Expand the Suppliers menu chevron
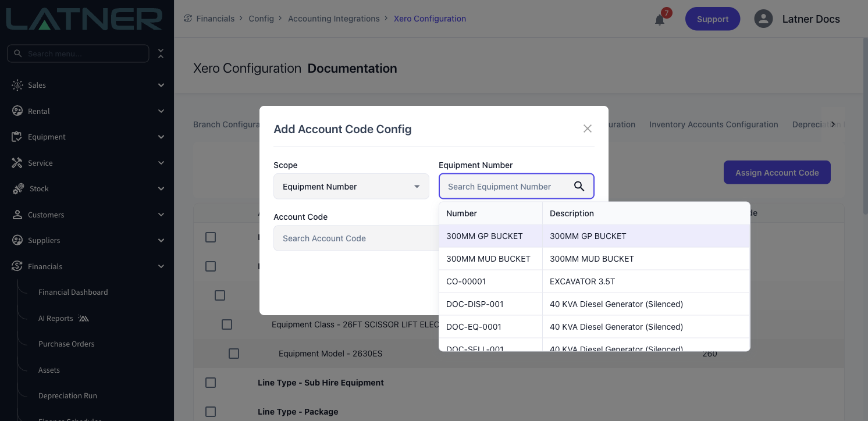Screen dimensions: 868x421 [x=161, y=240]
